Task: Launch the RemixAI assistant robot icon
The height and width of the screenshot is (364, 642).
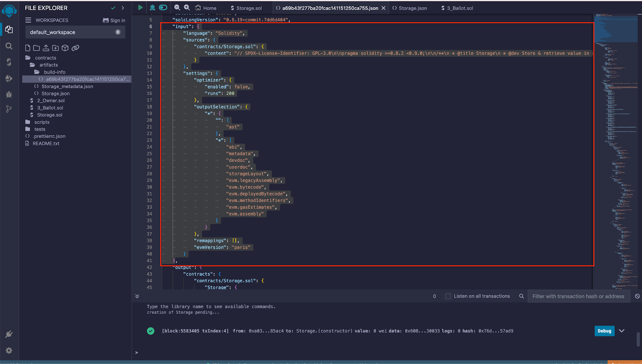Action: [152, 8]
